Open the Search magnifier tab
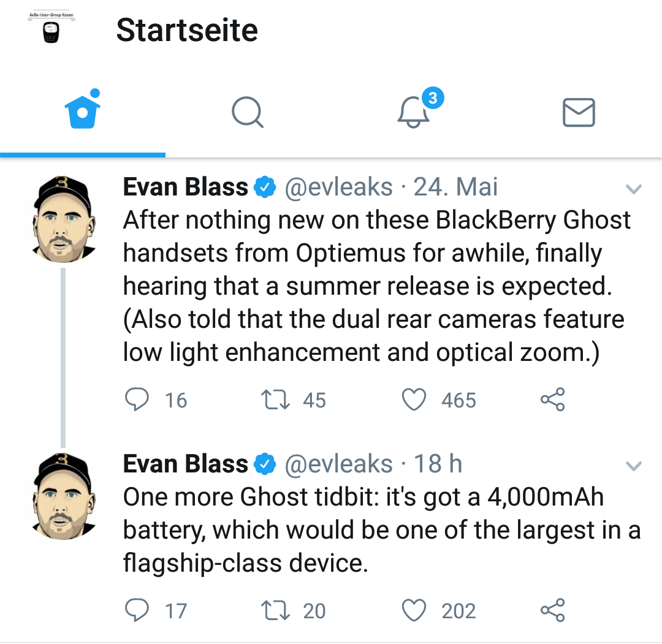This screenshot has height=644, width=662. [248, 113]
